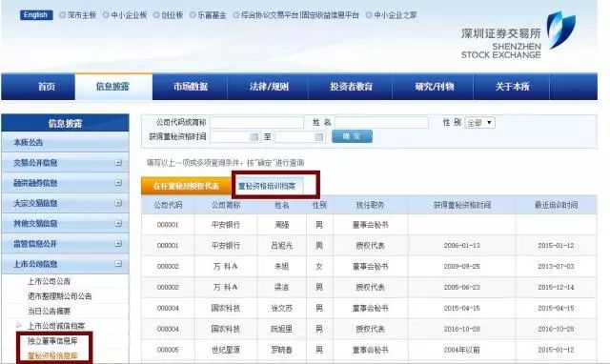Focus 姓名 input field
The image size is (610, 364).
[x=381, y=123]
